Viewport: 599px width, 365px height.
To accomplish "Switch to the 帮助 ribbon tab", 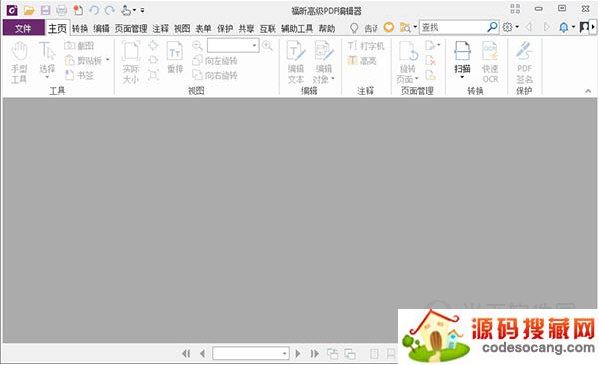I will click(x=327, y=28).
